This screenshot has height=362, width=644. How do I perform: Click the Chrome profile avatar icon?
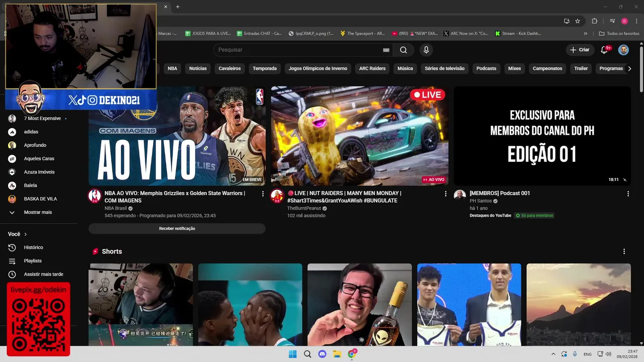pyautogui.click(x=624, y=21)
